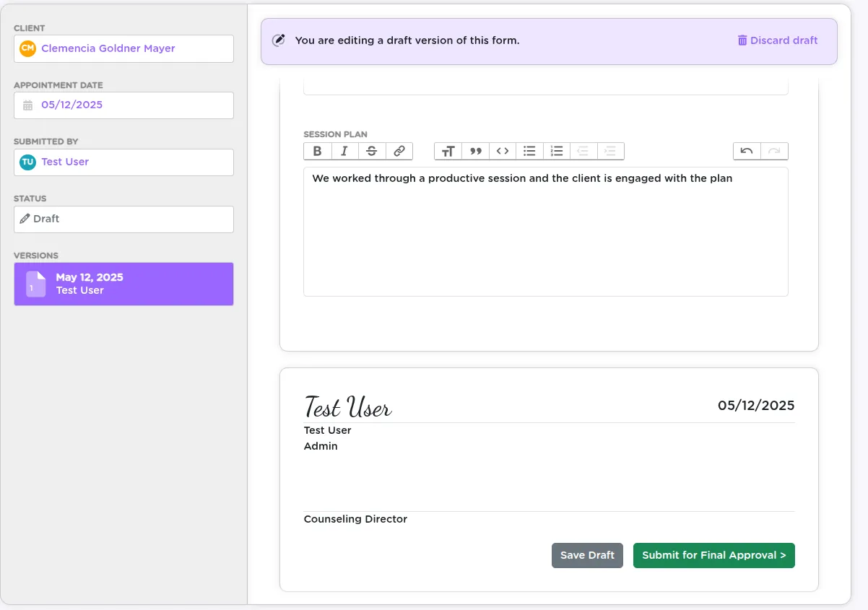This screenshot has width=868, height=610.
Task: Click the TU avatar in Submitted By
Action: tap(27, 162)
